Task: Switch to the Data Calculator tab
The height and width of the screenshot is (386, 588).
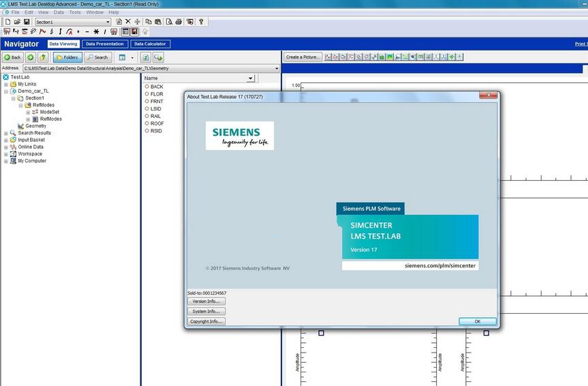Action: point(150,44)
